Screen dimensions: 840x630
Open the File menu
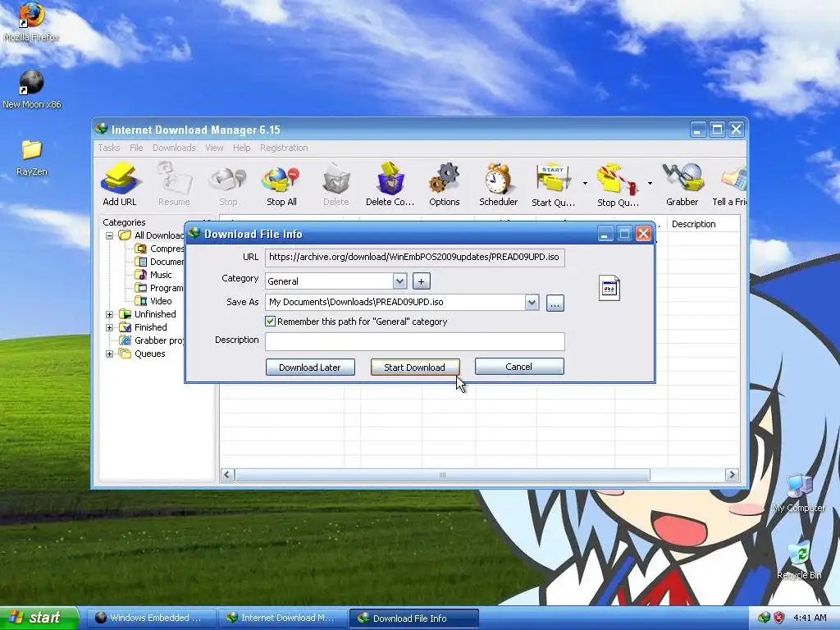[x=136, y=148]
